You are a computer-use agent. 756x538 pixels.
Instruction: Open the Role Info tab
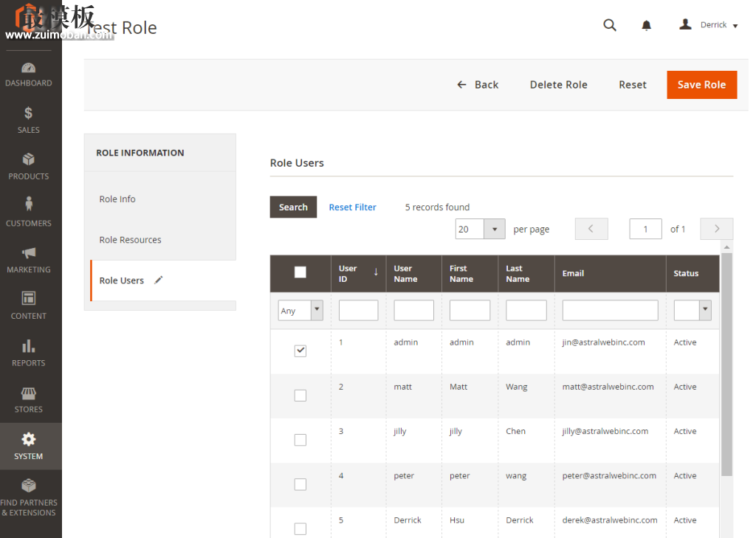point(117,199)
